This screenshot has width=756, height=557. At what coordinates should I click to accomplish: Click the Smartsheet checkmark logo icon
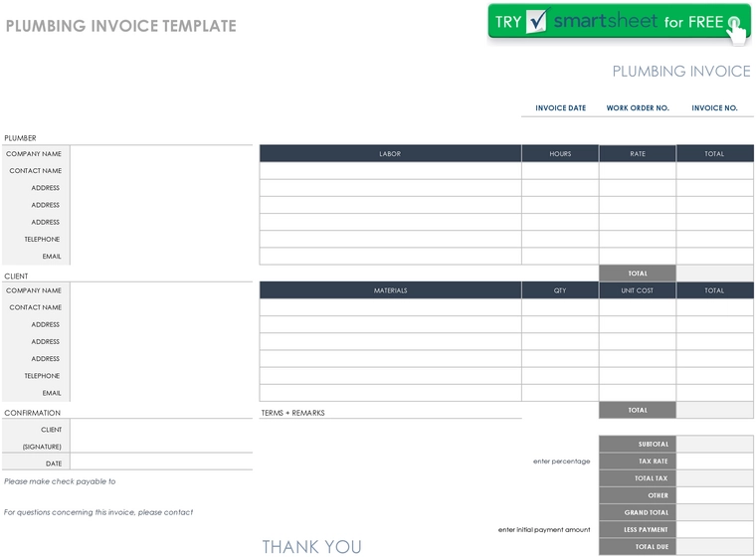[x=536, y=21]
